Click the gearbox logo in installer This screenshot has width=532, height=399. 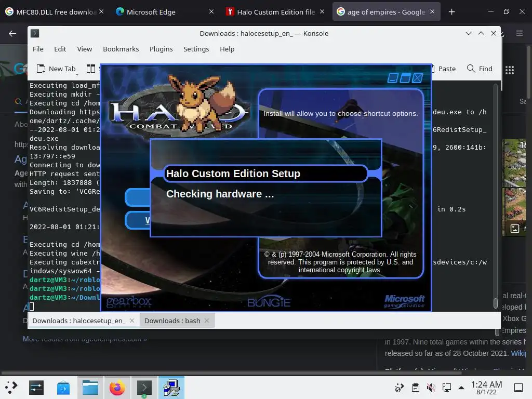tap(129, 302)
